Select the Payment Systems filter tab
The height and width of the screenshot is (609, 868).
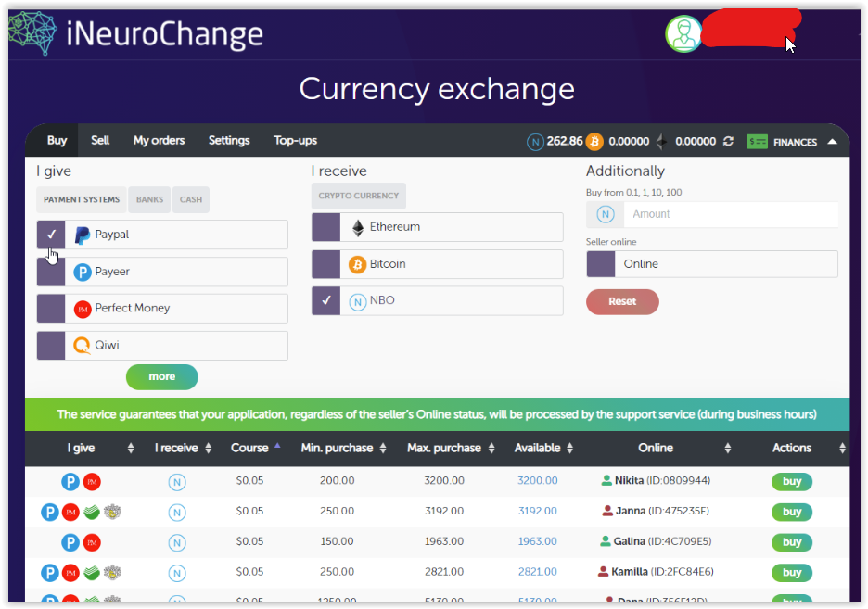(x=82, y=199)
